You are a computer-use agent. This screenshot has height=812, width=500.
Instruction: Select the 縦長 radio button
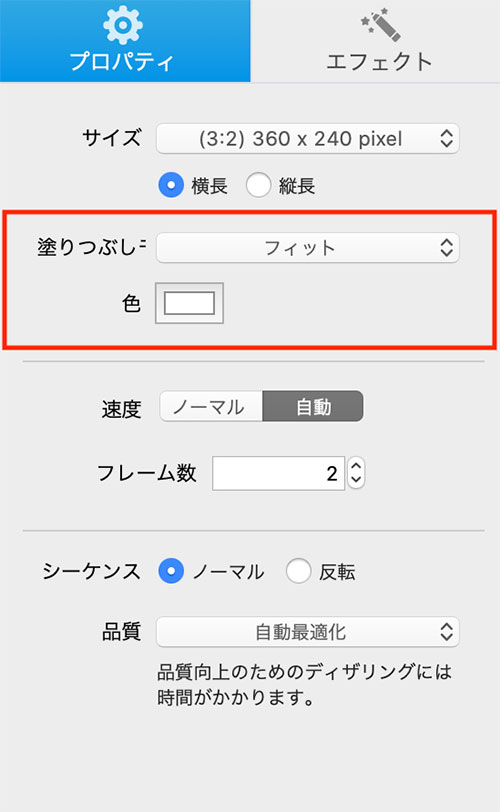(x=258, y=185)
